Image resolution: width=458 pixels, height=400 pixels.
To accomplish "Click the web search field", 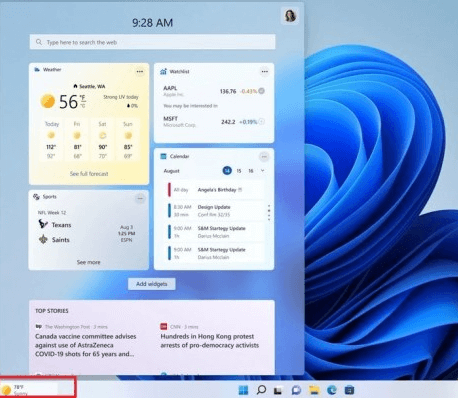I will tap(152, 42).
